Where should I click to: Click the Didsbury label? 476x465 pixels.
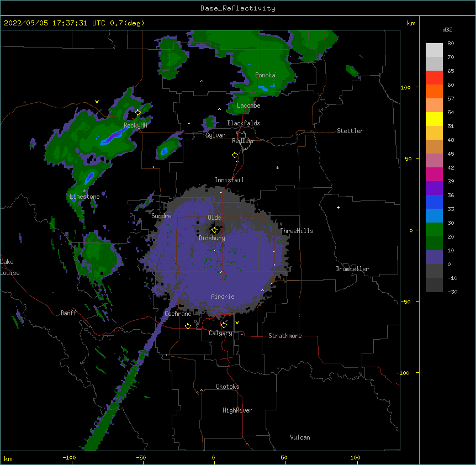(x=212, y=238)
